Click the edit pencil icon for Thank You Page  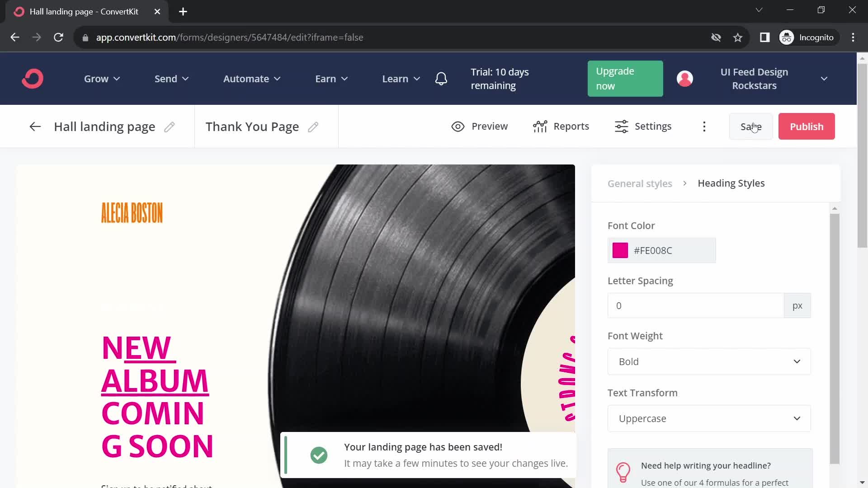tap(314, 127)
